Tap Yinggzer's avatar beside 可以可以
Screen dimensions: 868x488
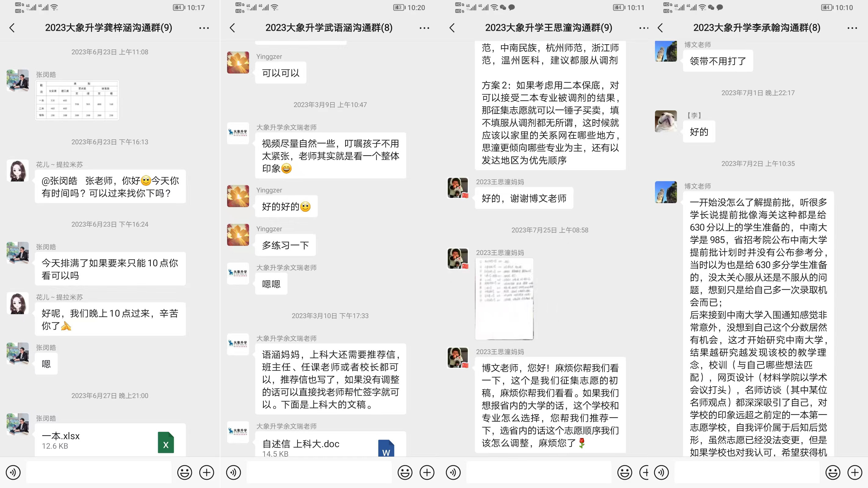pyautogui.click(x=238, y=62)
